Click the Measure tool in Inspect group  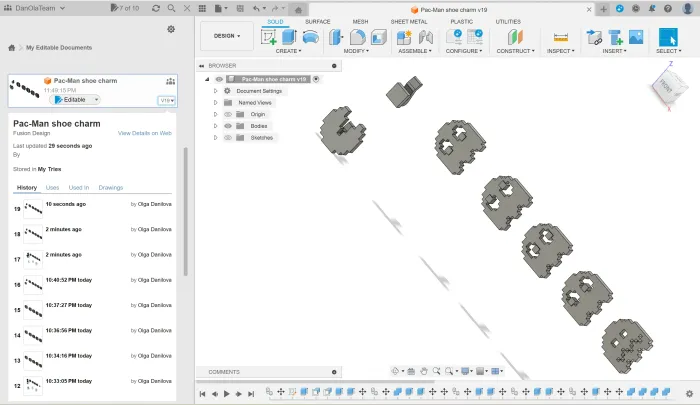pos(560,37)
